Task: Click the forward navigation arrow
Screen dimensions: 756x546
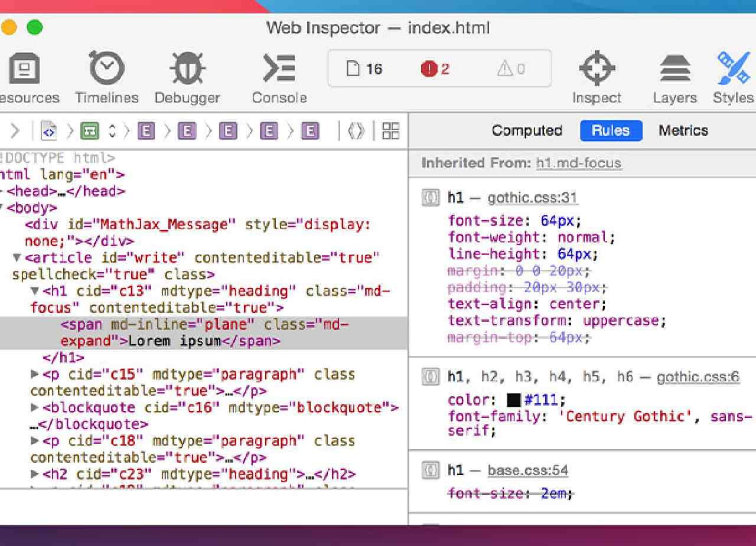Action: tap(15, 131)
